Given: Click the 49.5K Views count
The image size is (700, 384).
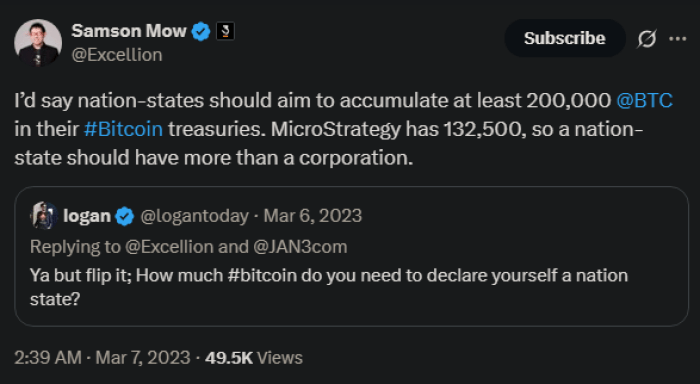Looking at the screenshot, I should [x=254, y=358].
